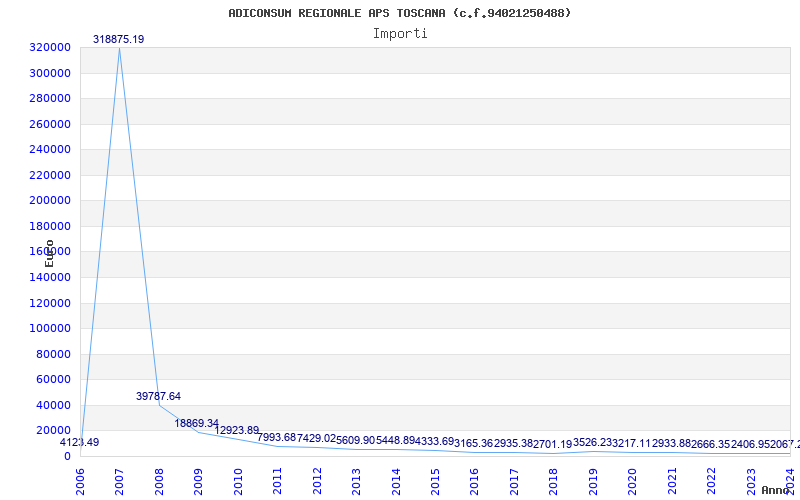
Task: Click the x-axis year 2006
Action: 80,482
